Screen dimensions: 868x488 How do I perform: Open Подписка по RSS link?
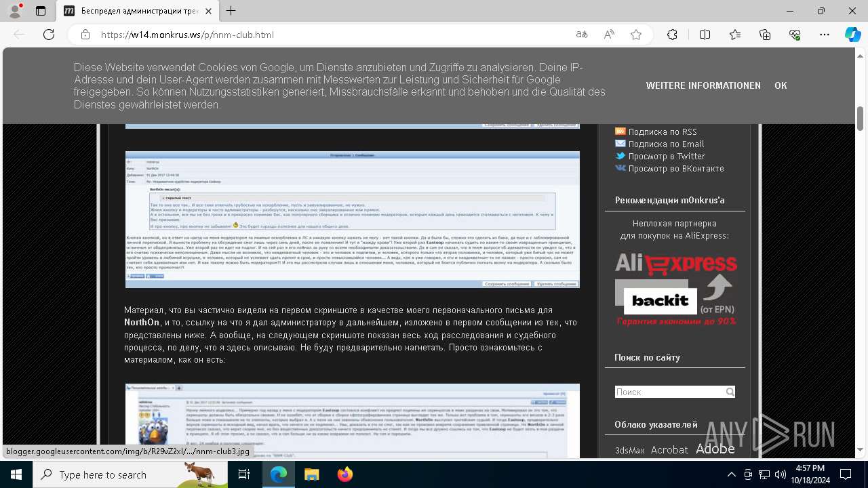coord(663,131)
